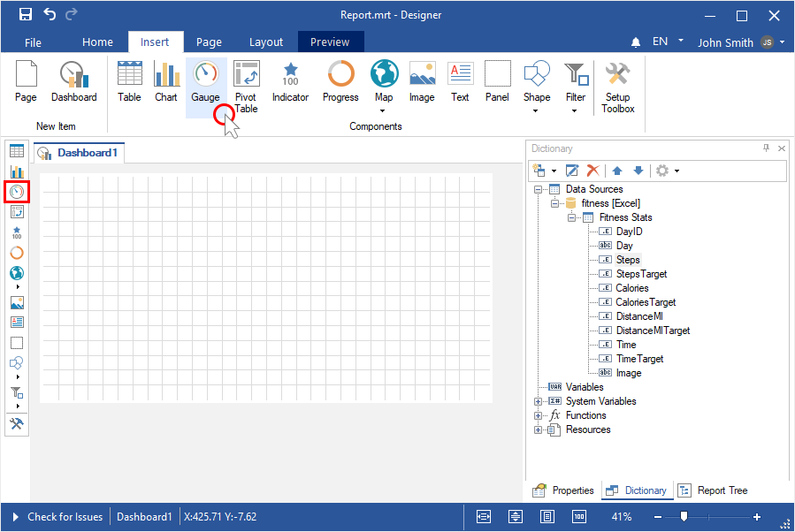Open the Map component dropdown
Screen dimensions: 795x532
pos(384,110)
